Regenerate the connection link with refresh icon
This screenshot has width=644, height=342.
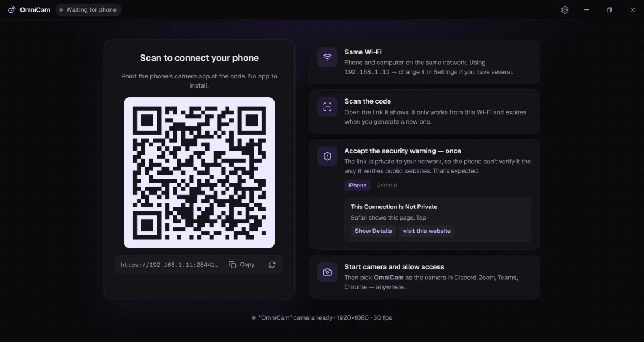pyautogui.click(x=272, y=265)
